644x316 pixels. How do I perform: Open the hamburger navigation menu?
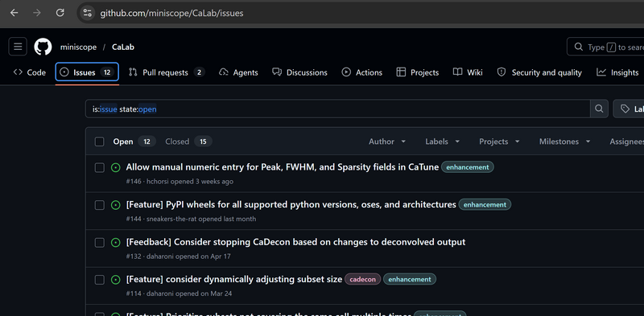[x=18, y=47]
